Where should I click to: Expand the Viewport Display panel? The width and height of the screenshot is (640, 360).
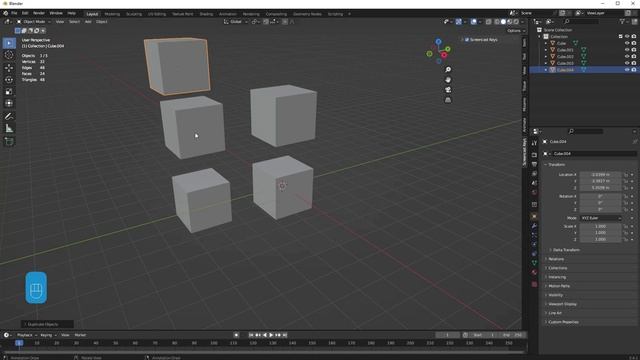pyautogui.click(x=562, y=304)
